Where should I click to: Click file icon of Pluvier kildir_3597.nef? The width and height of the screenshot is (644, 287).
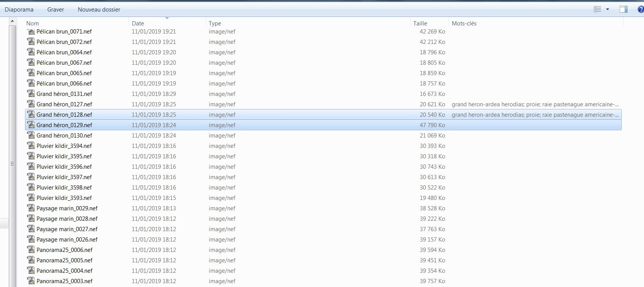pos(31,177)
